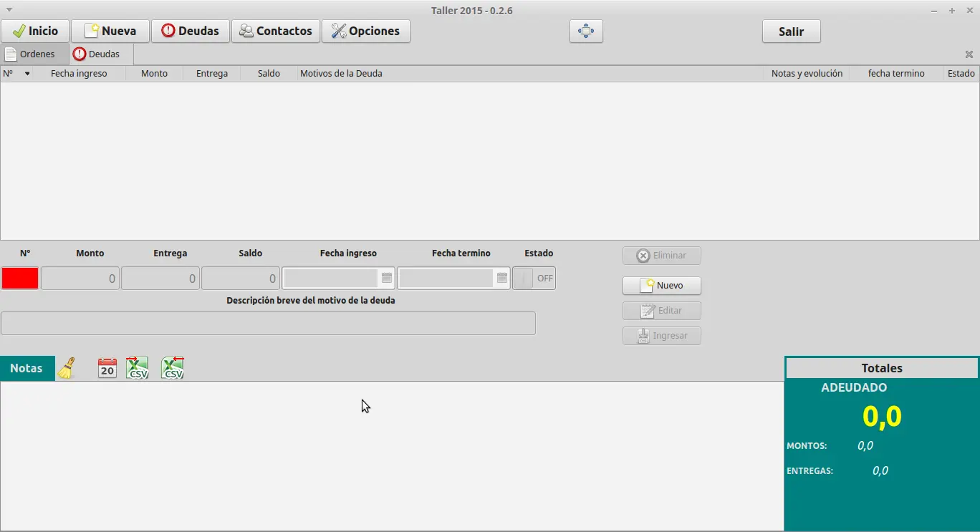This screenshot has width=980, height=532.
Task: Open the Fecha termino calendar picker
Action: pos(502,279)
